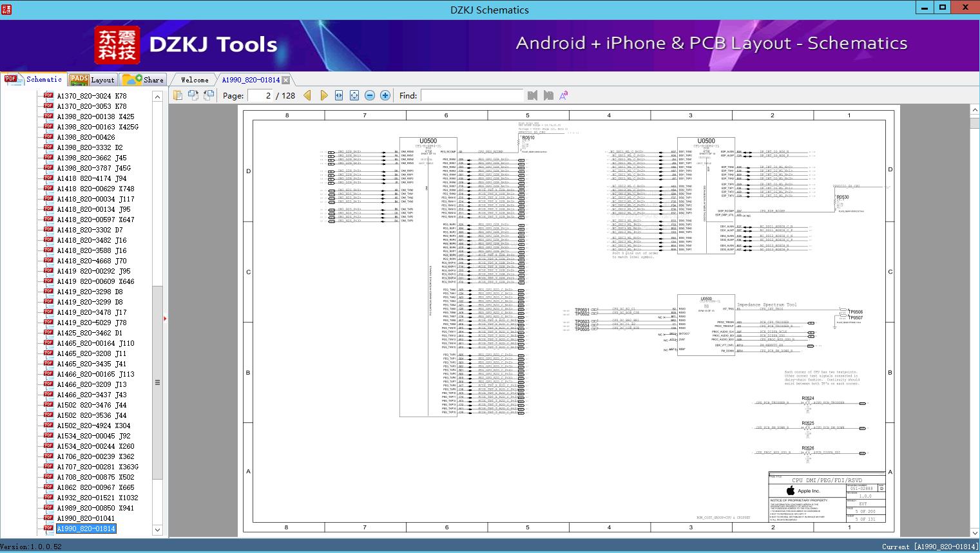
Task: Close the A1990_820-01814 document tab
Action: point(285,80)
